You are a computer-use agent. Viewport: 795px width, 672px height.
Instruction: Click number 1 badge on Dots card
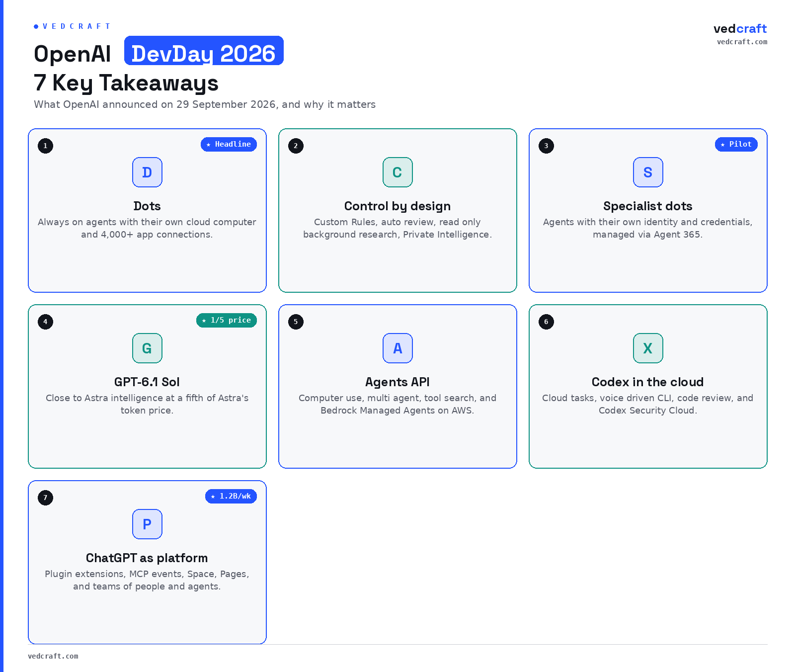coord(45,146)
